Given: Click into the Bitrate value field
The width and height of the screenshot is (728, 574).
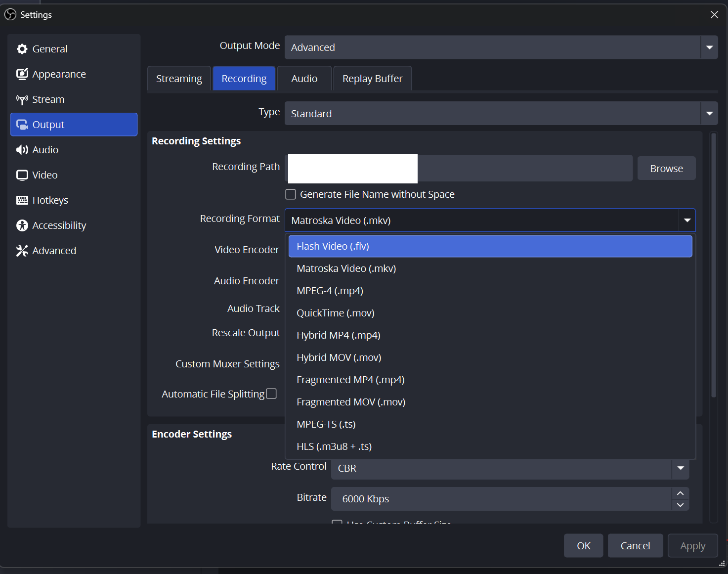Looking at the screenshot, I should [501, 499].
